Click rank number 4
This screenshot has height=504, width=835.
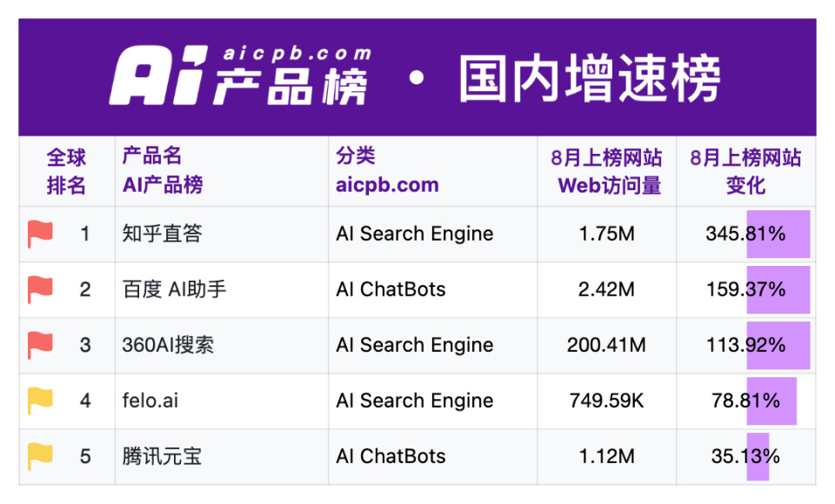pyautogui.click(x=84, y=401)
